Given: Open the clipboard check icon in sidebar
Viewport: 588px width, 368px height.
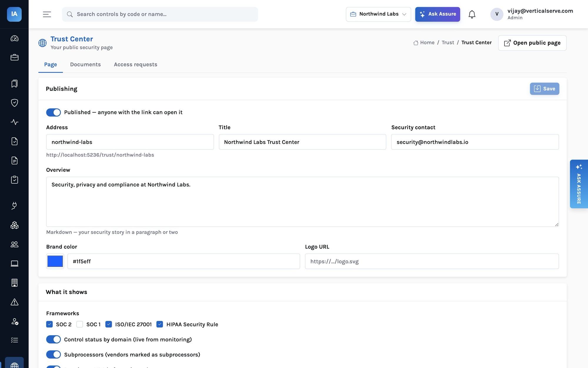Looking at the screenshot, I should coord(14,180).
